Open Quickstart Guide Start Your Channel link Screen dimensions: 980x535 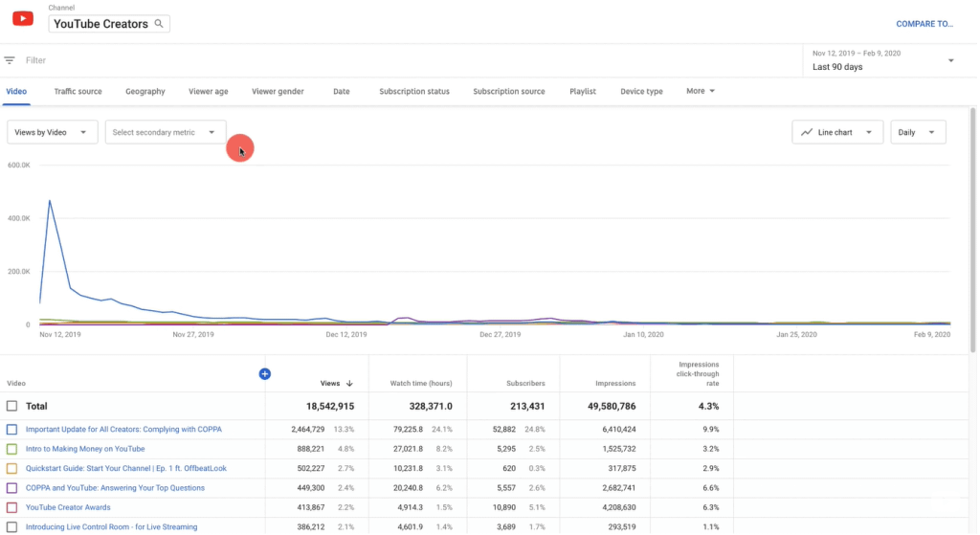pos(126,469)
